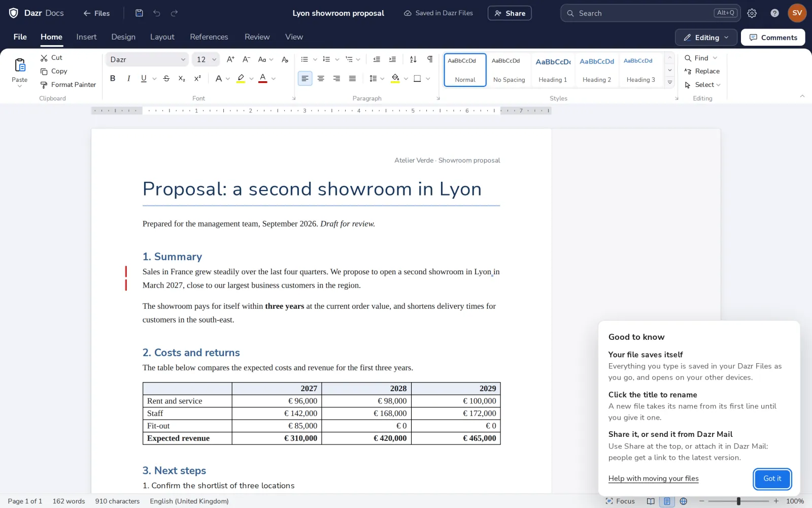Clear formatting with the eraser A icon
Image resolution: width=812 pixels, height=508 pixels.
point(285,59)
